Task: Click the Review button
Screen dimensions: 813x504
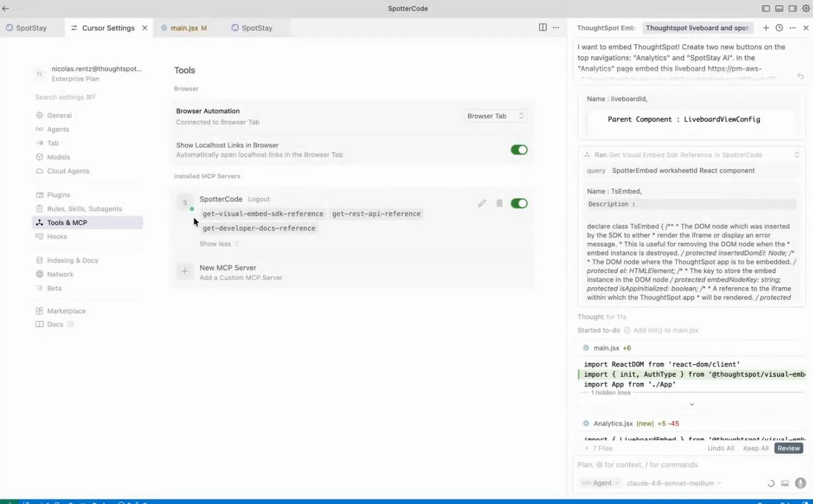Action: (788, 449)
